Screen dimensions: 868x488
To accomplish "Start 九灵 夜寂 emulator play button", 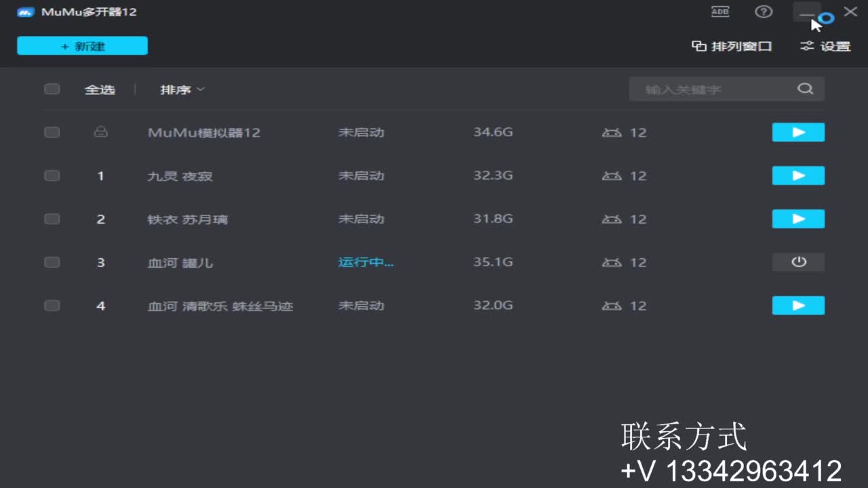I will pyautogui.click(x=798, y=176).
